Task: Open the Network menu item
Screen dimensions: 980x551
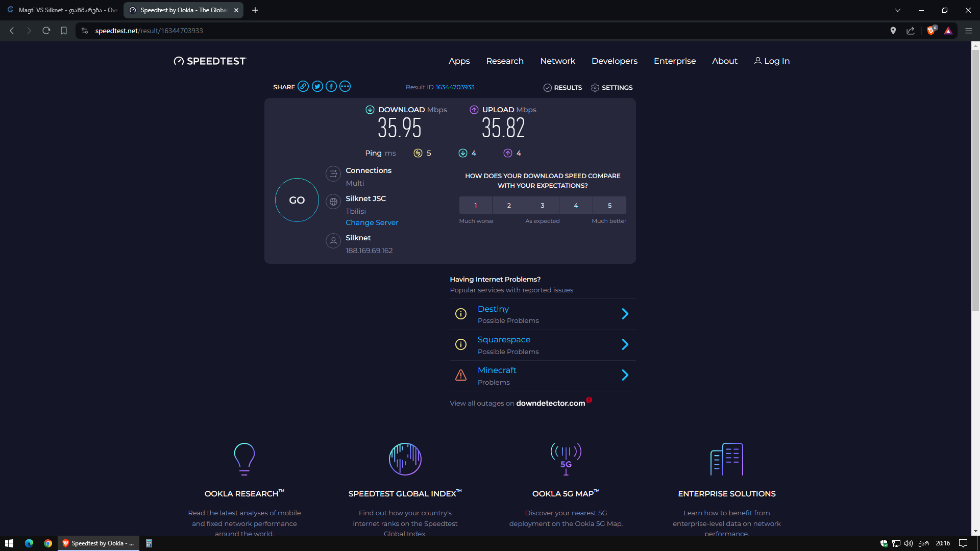Action: [x=557, y=61]
